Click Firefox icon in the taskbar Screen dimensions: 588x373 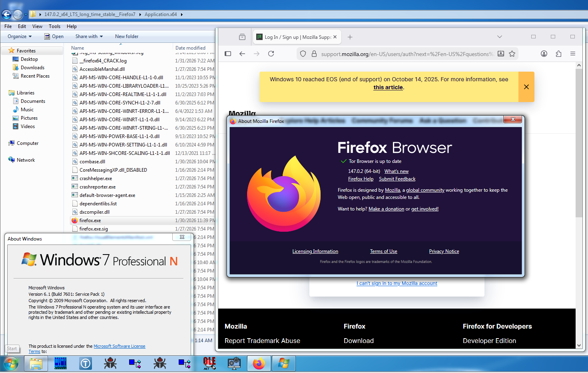tap(259, 363)
